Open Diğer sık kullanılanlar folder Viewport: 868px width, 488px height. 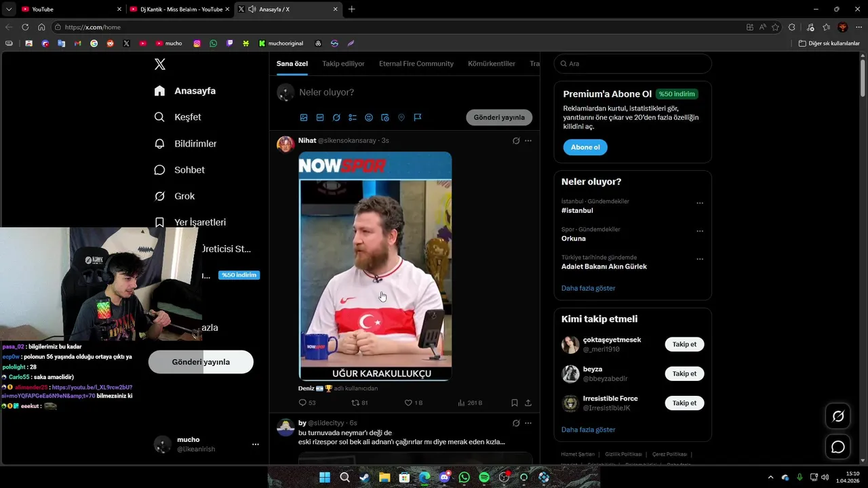coord(829,43)
